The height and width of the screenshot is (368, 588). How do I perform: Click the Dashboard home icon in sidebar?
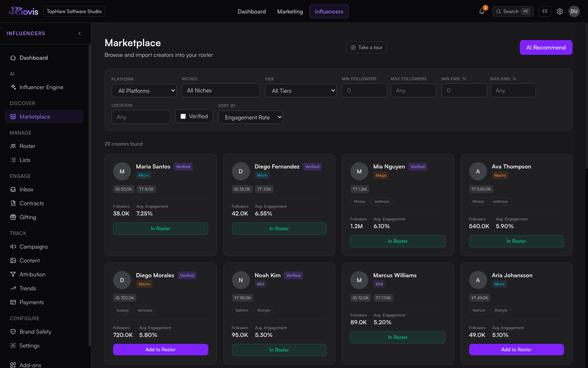tap(13, 58)
